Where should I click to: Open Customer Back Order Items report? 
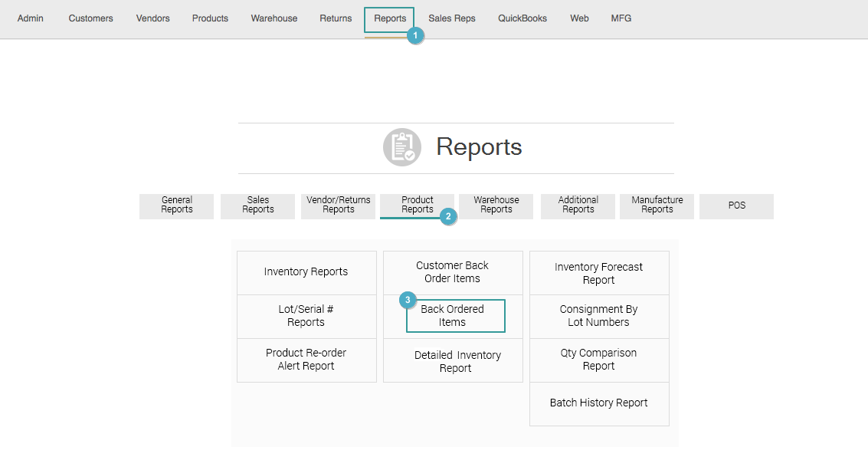click(453, 272)
